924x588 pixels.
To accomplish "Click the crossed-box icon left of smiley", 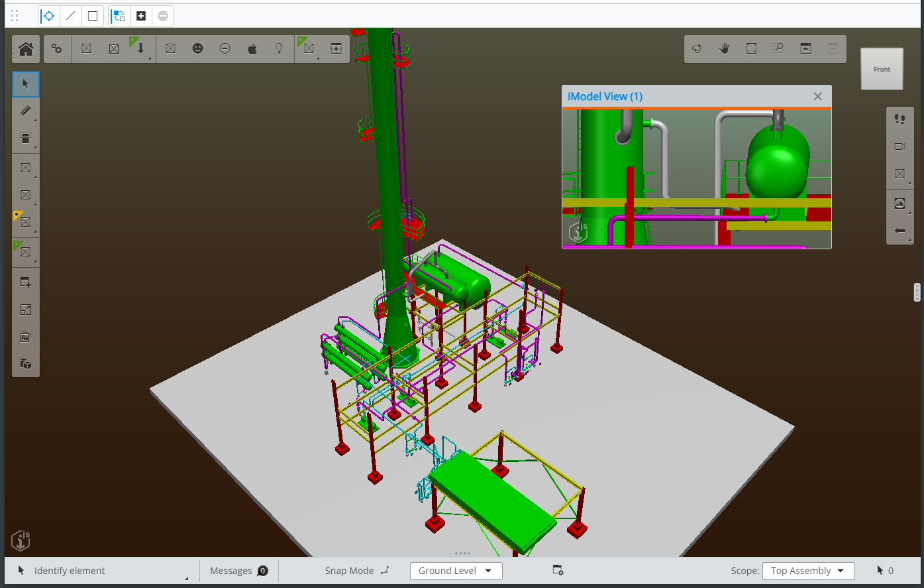I will coord(170,49).
